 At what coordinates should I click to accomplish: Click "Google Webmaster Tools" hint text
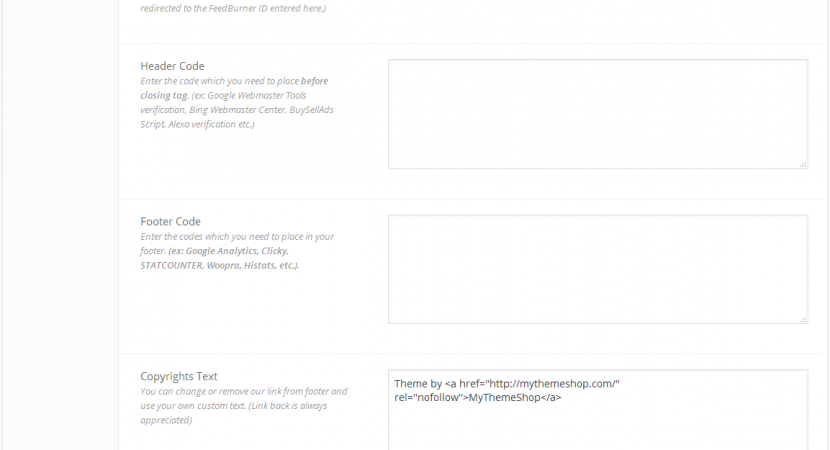[x=257, y=95]
